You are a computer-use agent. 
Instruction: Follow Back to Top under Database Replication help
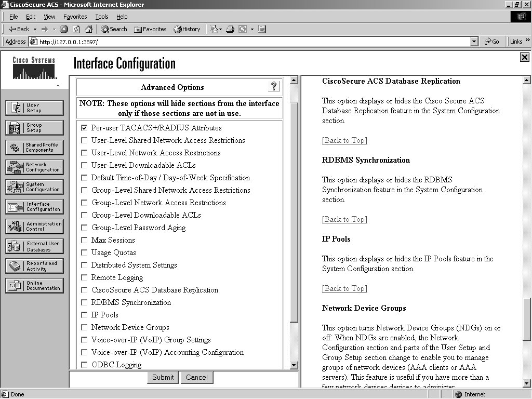coord(345,140)
